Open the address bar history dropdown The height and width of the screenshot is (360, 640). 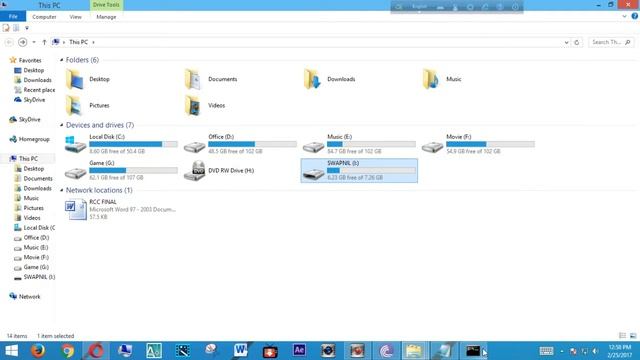point(566,42)
